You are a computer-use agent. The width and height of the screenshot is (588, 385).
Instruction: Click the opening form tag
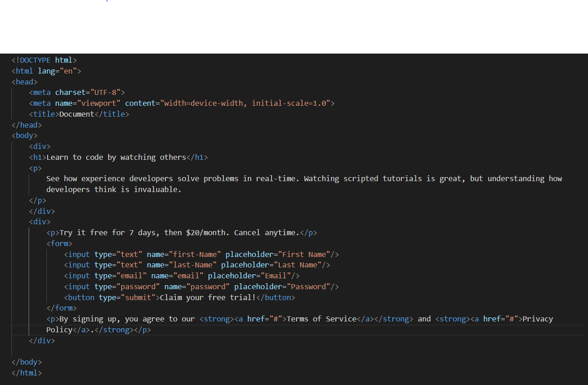[x=59, y=244]
